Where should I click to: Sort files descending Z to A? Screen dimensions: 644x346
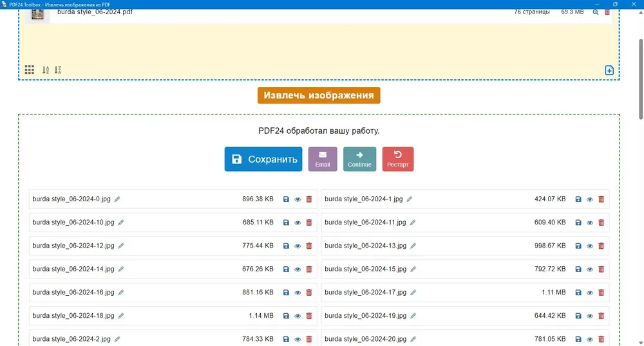58,69
